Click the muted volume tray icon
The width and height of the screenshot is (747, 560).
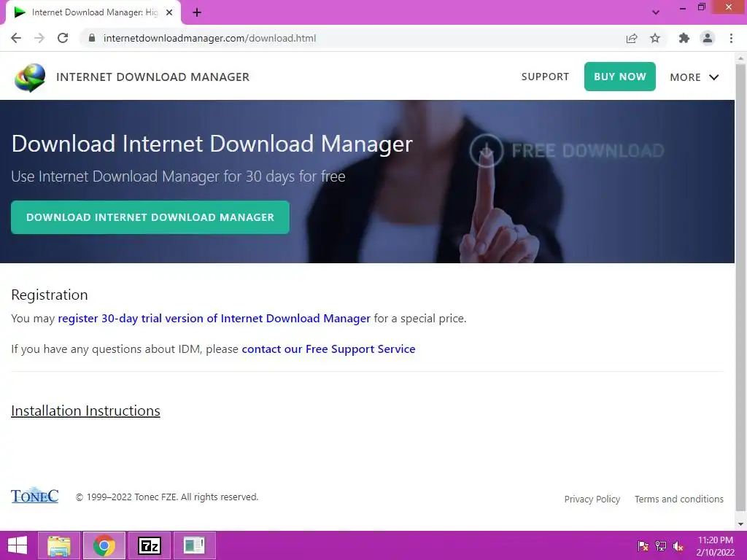[678, 545]
